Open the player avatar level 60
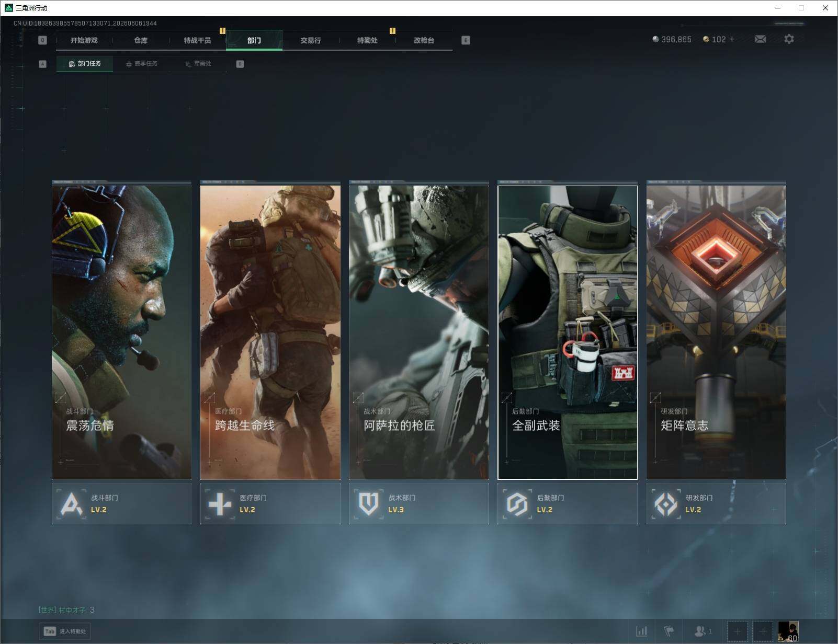This screenshot has width=838, height=644. tap(788, 631)
